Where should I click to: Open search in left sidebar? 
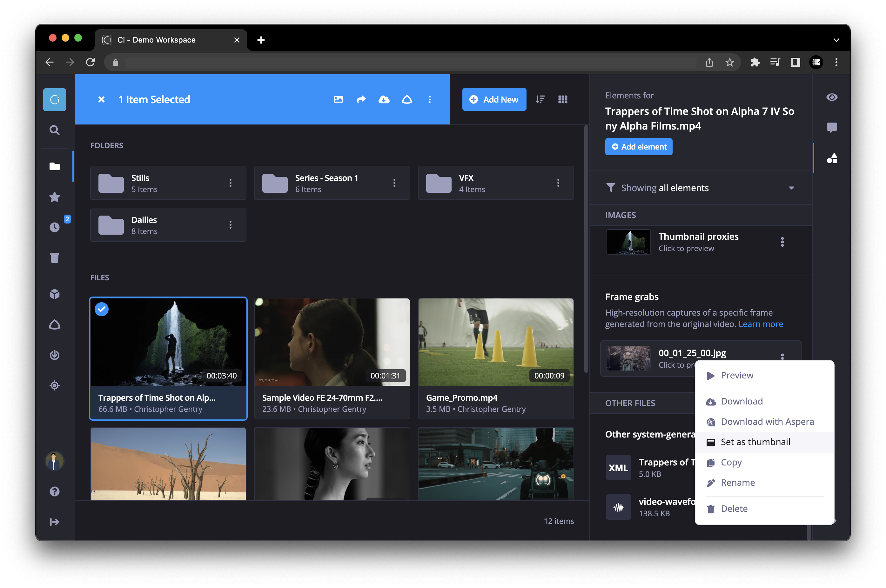(x=54, y=130)
